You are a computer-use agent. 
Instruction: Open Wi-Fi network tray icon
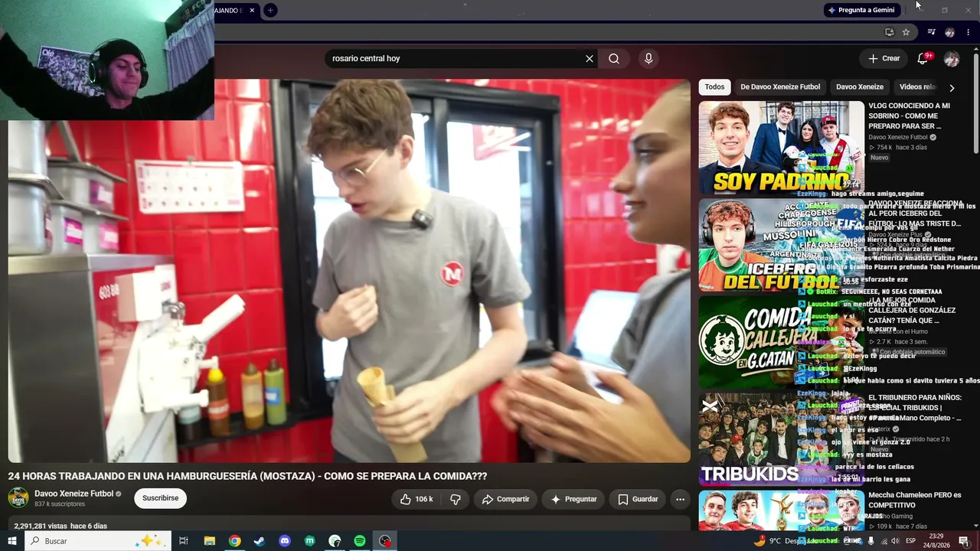(883, 541)
